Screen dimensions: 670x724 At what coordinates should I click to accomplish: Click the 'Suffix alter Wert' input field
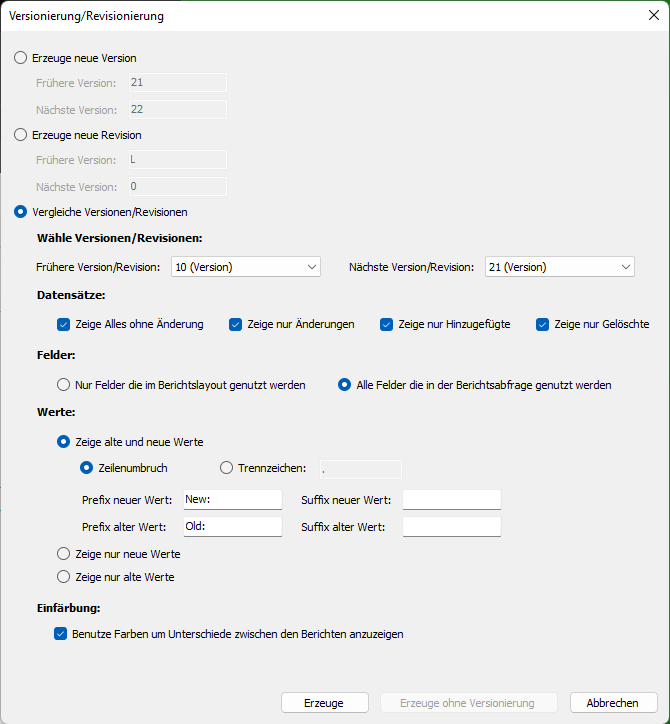click(x=451, y=527)
